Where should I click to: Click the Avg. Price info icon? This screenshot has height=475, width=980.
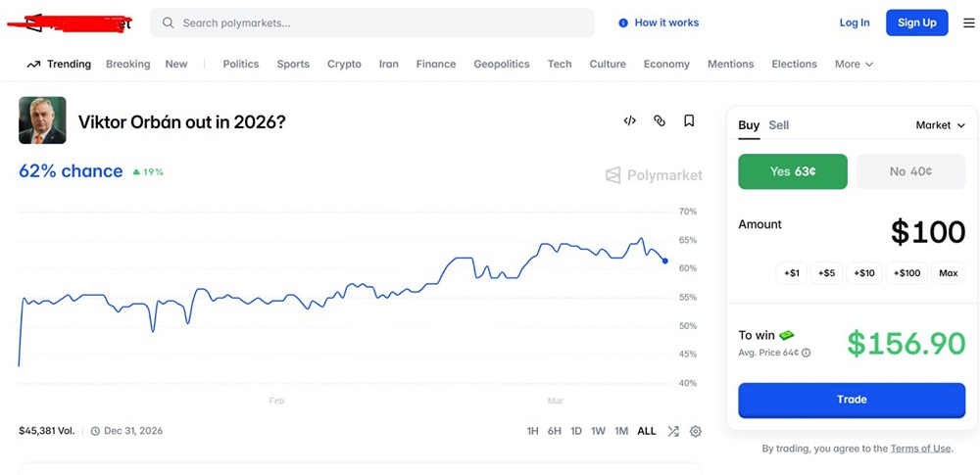tap(807, 353)
